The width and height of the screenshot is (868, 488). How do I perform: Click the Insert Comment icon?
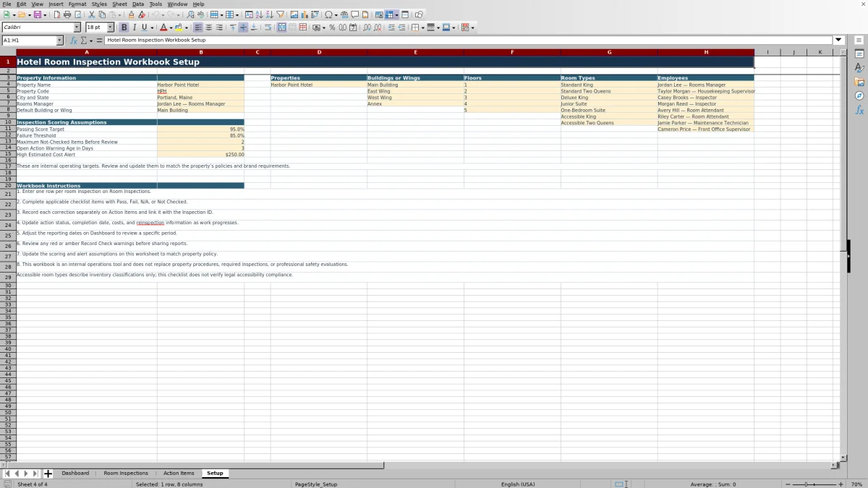pos(354,14)
